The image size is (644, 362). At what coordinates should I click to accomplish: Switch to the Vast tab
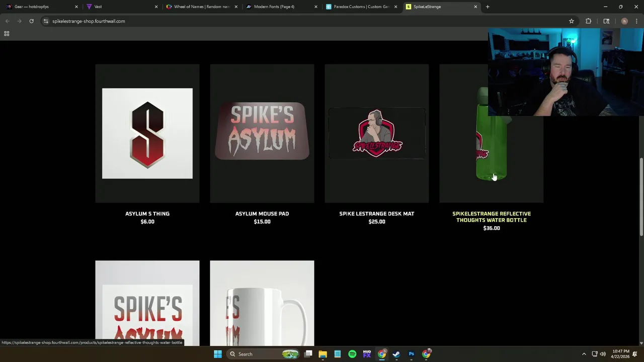click(x=121, y=7)
